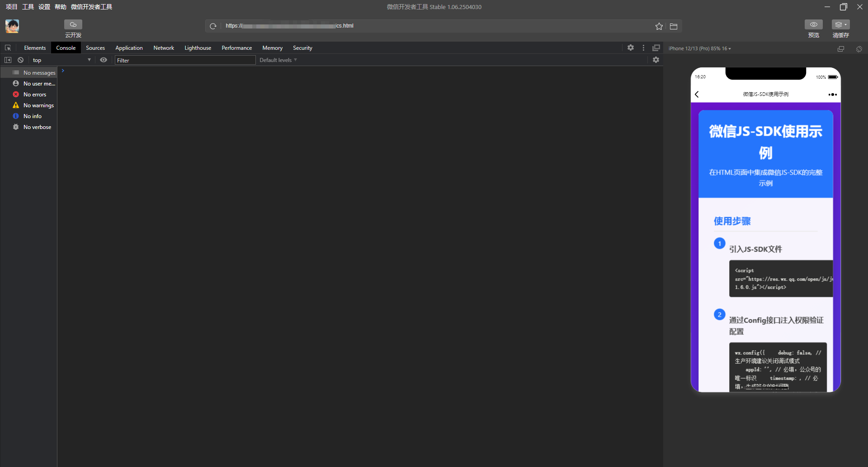Click the 预览 preview eye icon
868x467 pixels.
[814, 24]
